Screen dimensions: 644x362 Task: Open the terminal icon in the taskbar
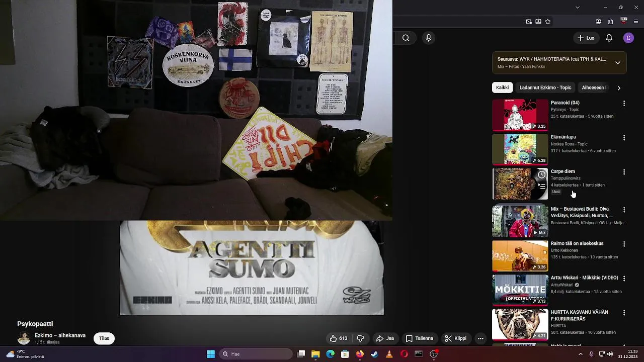pyautogui.click(x=419, y=354)
